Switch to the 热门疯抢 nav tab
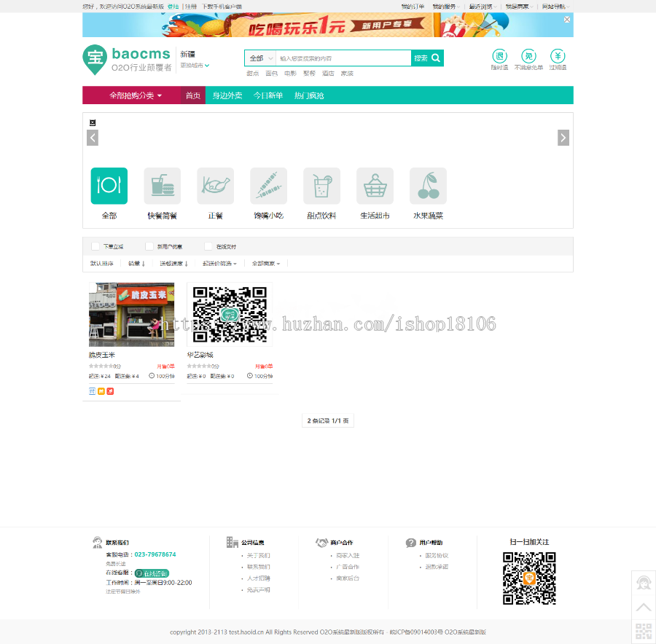The height and width of the screenshot is (644, 656). point(309,95)
